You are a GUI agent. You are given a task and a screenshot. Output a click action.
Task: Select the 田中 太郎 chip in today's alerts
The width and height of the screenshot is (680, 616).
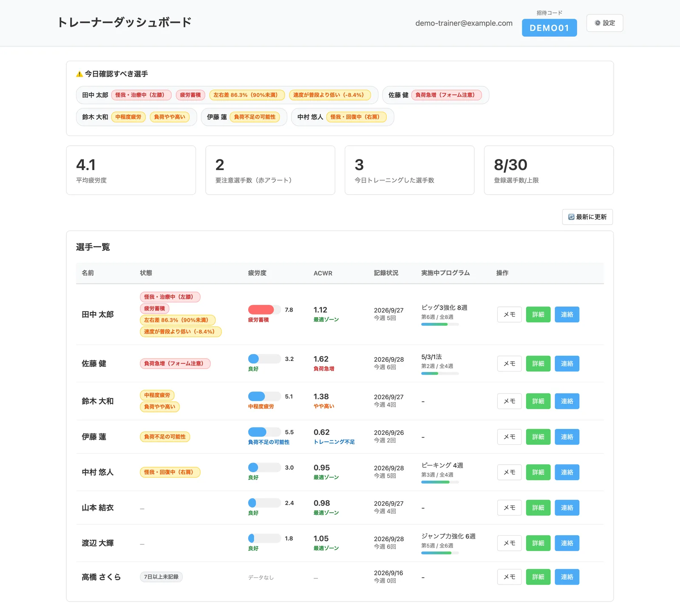pos(227,95)
